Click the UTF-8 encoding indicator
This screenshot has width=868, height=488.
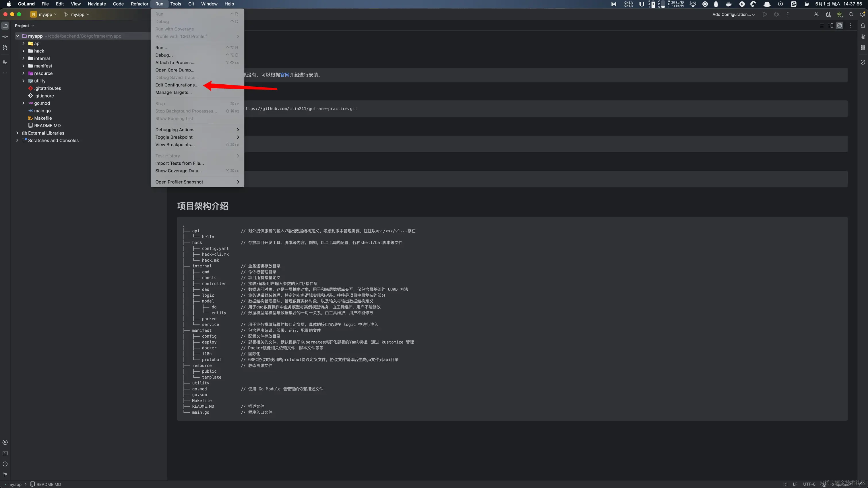(809, 484)
